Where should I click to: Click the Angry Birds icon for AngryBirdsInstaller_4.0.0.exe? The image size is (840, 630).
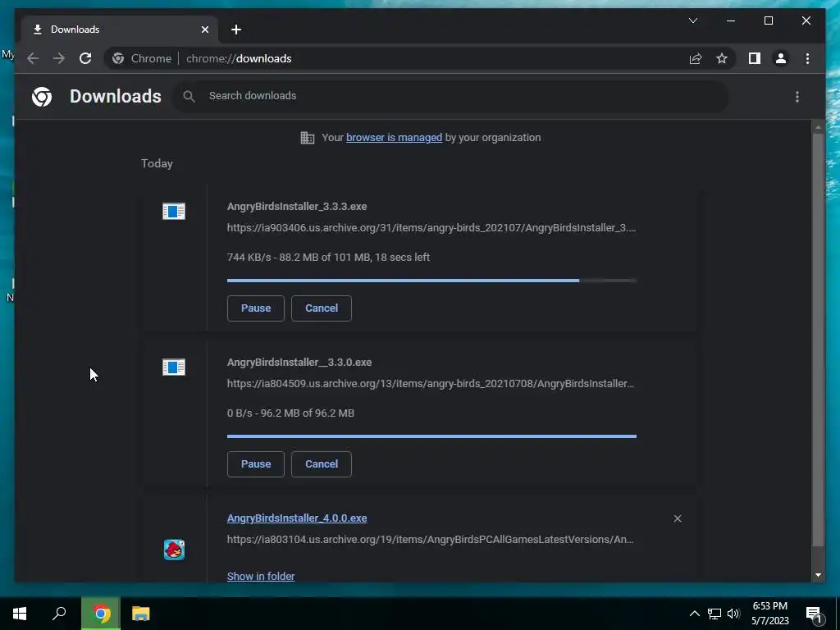tap(174, 550)
